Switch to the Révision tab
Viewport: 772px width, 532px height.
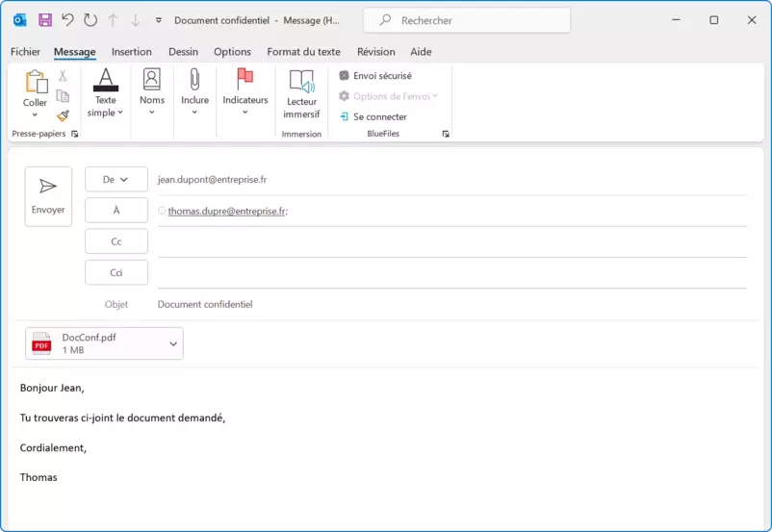click(376, 52)
